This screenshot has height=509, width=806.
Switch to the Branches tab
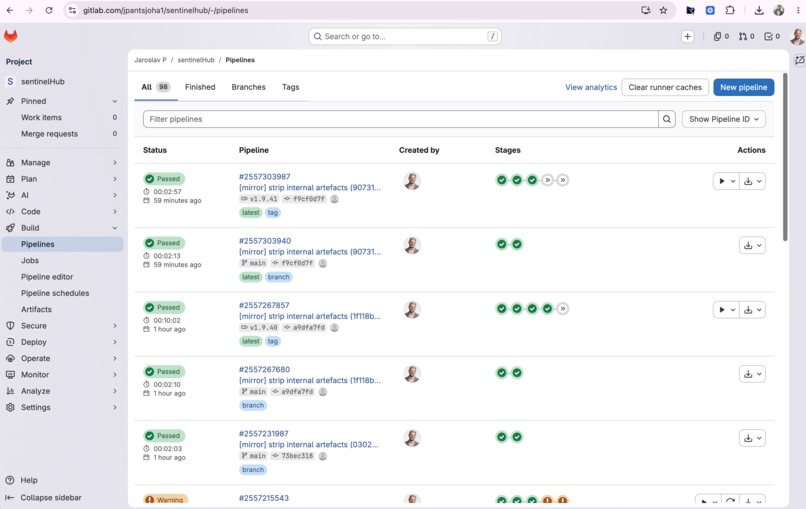point(248,87)
